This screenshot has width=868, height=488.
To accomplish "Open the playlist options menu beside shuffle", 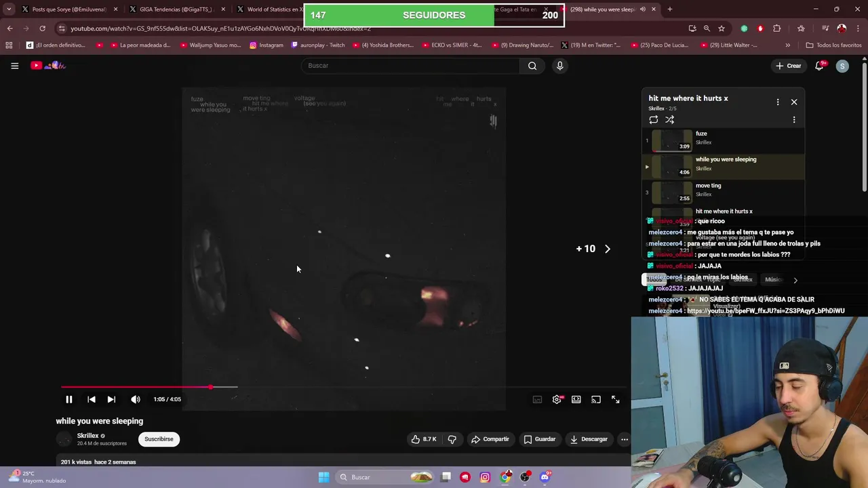I will 794,120.
